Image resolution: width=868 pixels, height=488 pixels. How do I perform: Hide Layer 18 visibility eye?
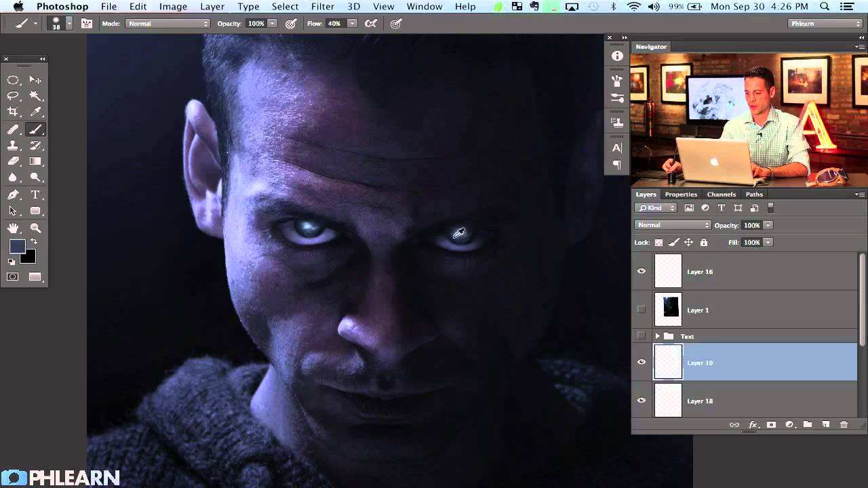642,401
